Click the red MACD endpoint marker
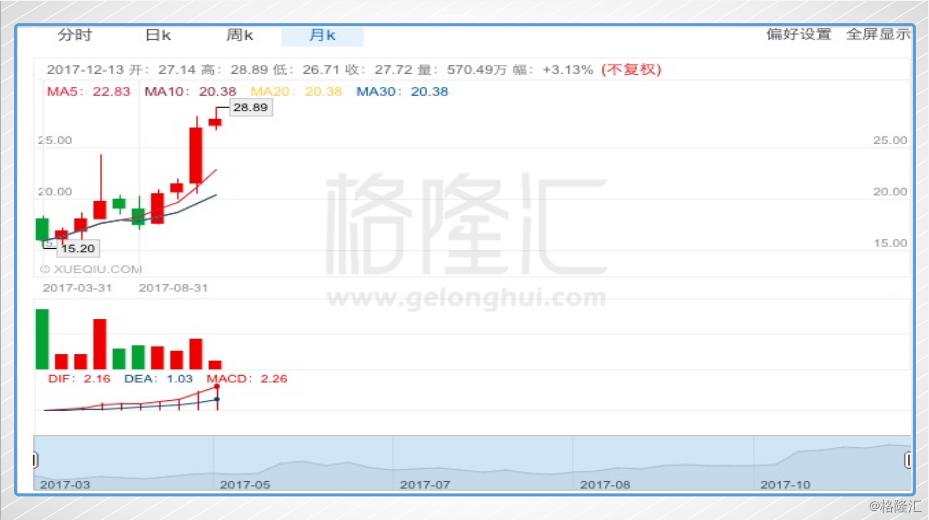 (x=217, y=387)
